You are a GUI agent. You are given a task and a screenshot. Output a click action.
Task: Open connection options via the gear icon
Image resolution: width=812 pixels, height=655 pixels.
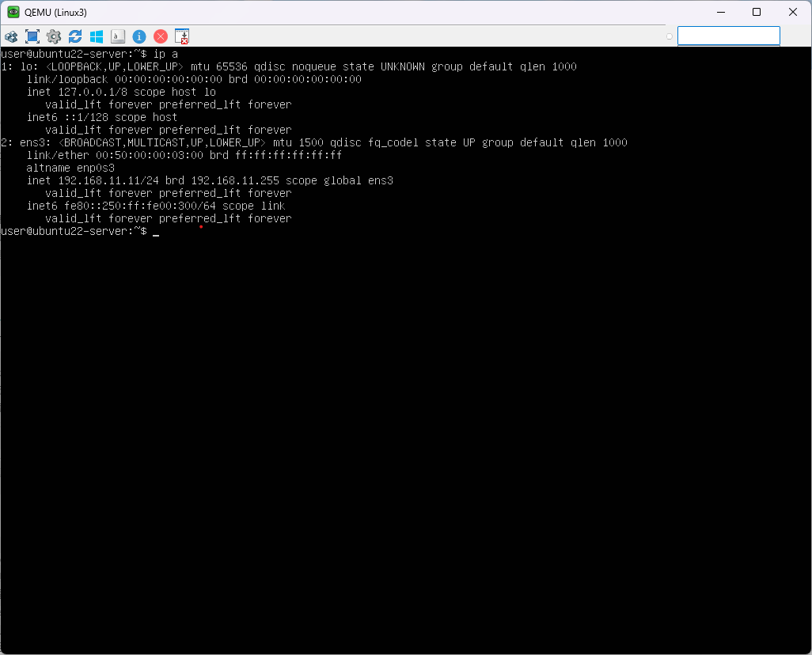tap(54, 36)
